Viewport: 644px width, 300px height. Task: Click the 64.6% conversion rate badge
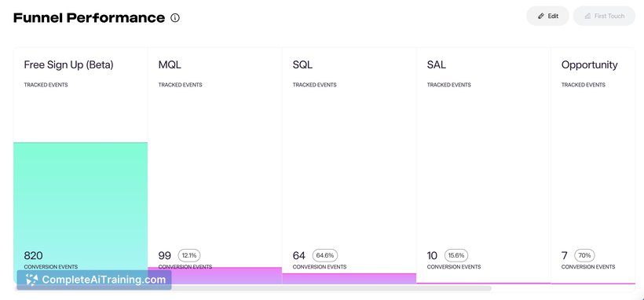coord(325,255)
